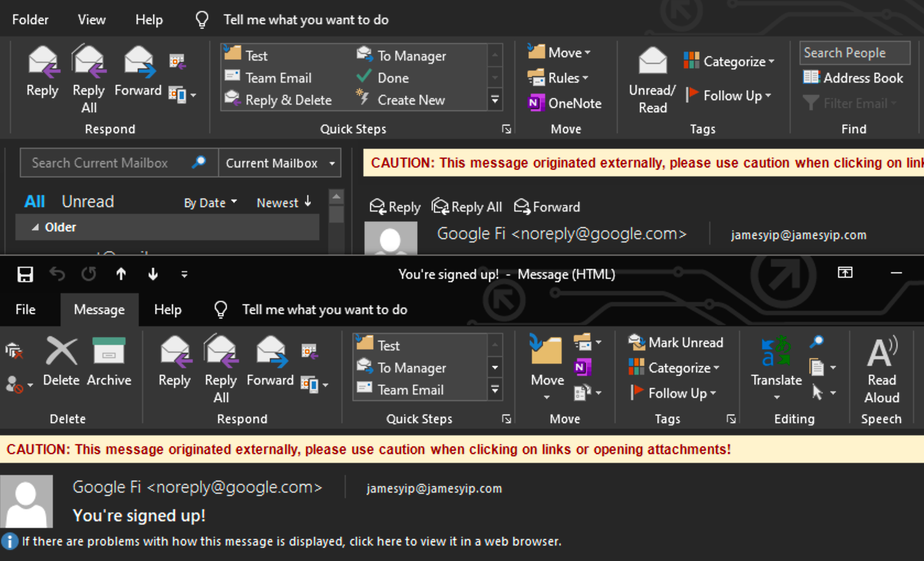Click Reply in the reading pane header
The height and width of the screenshot is (561, 924).
(395, 207)
